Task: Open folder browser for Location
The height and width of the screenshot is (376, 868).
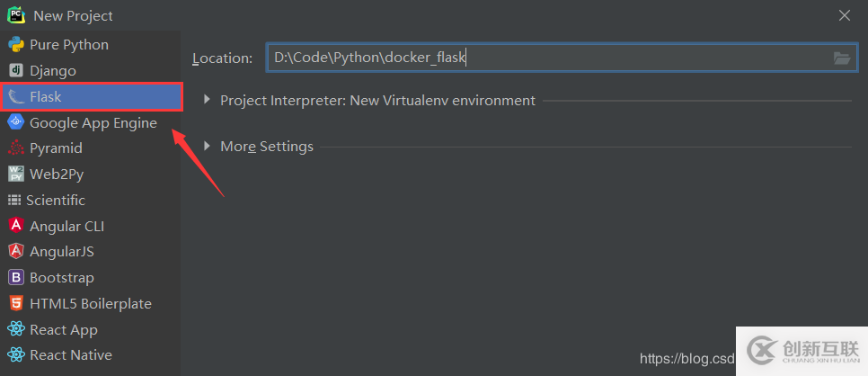Action: pos(841,58)
